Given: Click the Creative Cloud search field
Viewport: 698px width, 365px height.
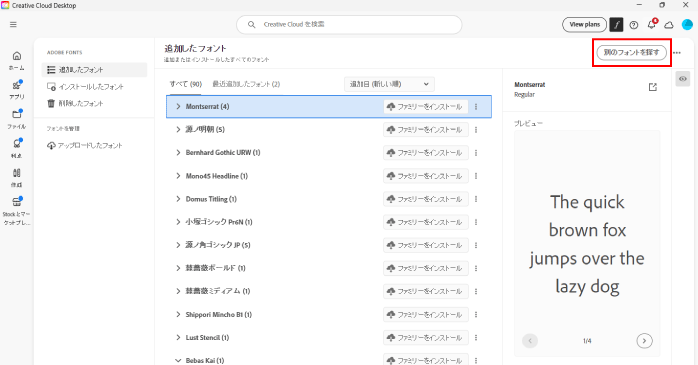Looking at the screenshot, I should point(349,24).
